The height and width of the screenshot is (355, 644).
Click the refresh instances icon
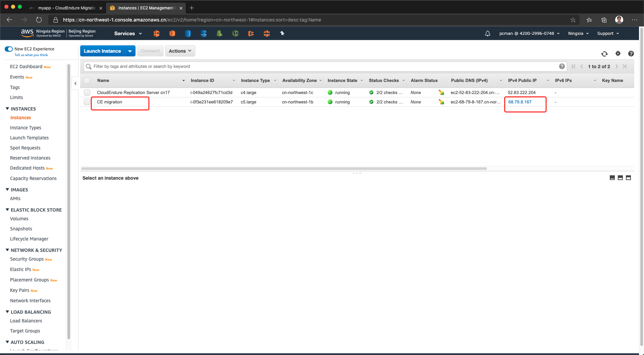click(x=604, y=54)
